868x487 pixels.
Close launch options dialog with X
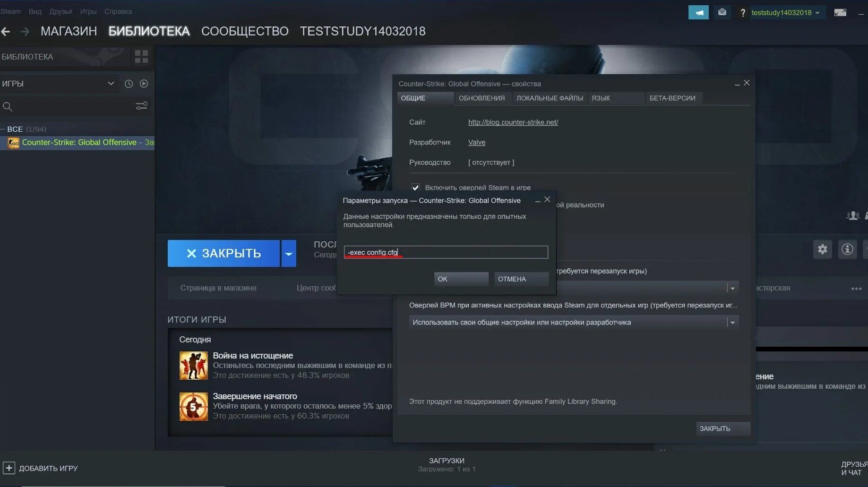tap(547, 199)
